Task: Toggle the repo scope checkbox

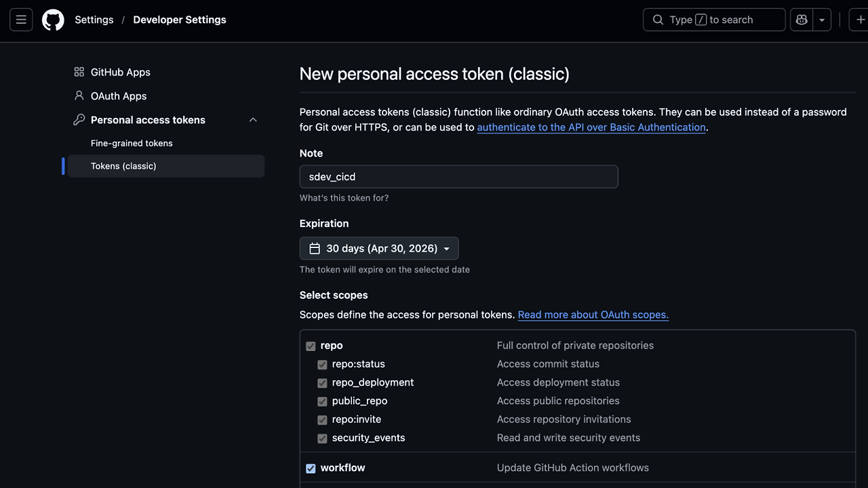Action: tap(311, 346)
